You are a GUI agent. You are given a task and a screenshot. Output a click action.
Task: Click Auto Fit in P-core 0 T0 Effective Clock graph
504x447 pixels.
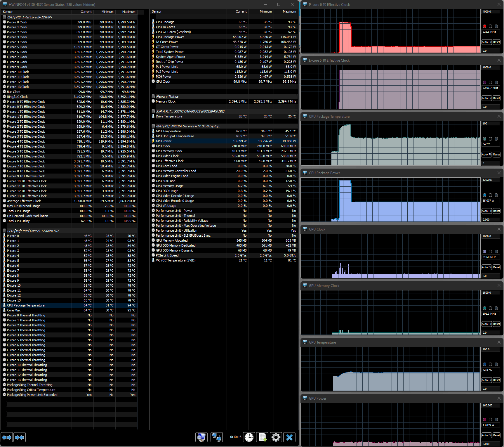point(486,42)
